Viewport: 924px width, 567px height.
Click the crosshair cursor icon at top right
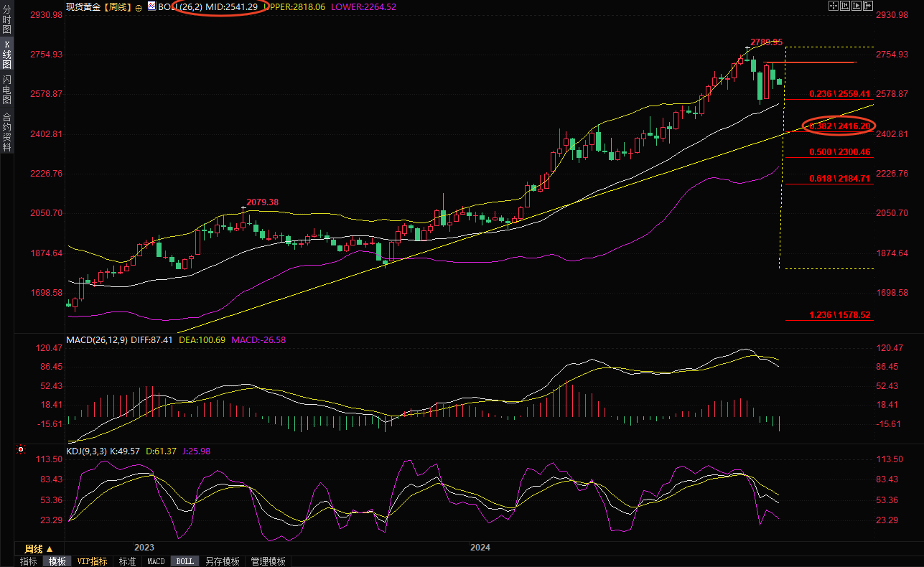834,6
